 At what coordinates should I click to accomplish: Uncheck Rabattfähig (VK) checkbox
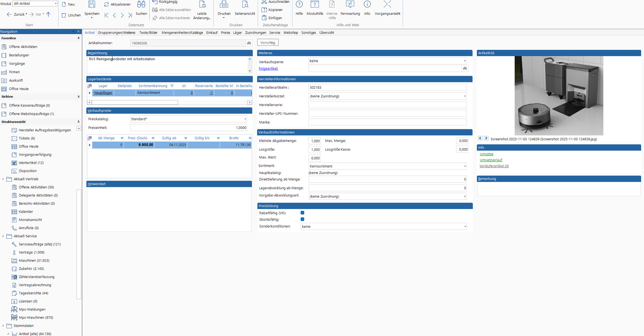[x=302, y=213]
